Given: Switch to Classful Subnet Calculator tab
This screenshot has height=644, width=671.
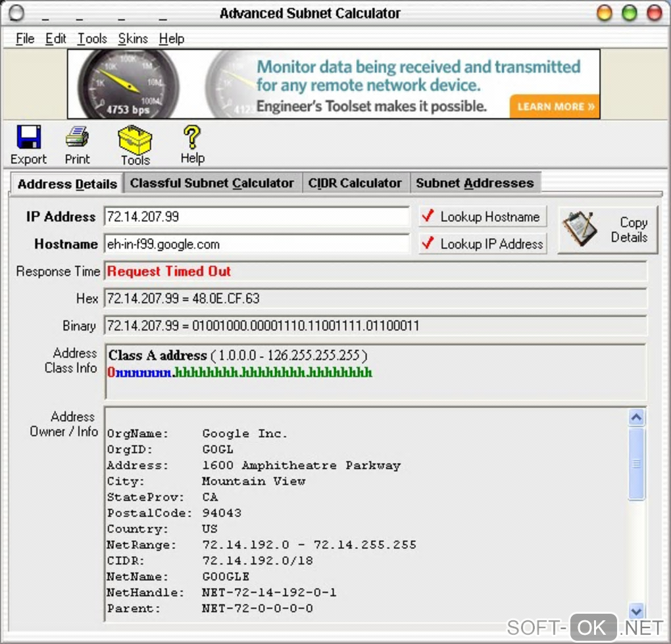Looking at the screenshot, I should 212,183.
